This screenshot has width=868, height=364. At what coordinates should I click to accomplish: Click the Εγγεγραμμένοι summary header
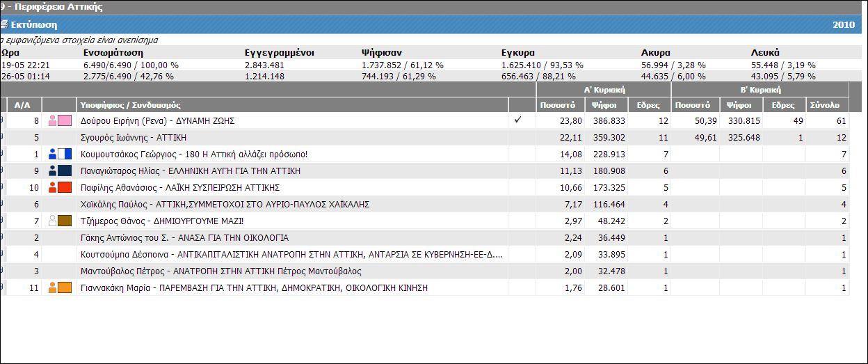[280, 52]
